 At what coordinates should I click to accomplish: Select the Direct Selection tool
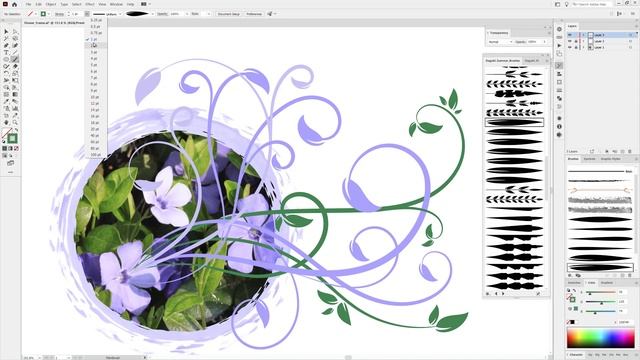tap(15, 31)
